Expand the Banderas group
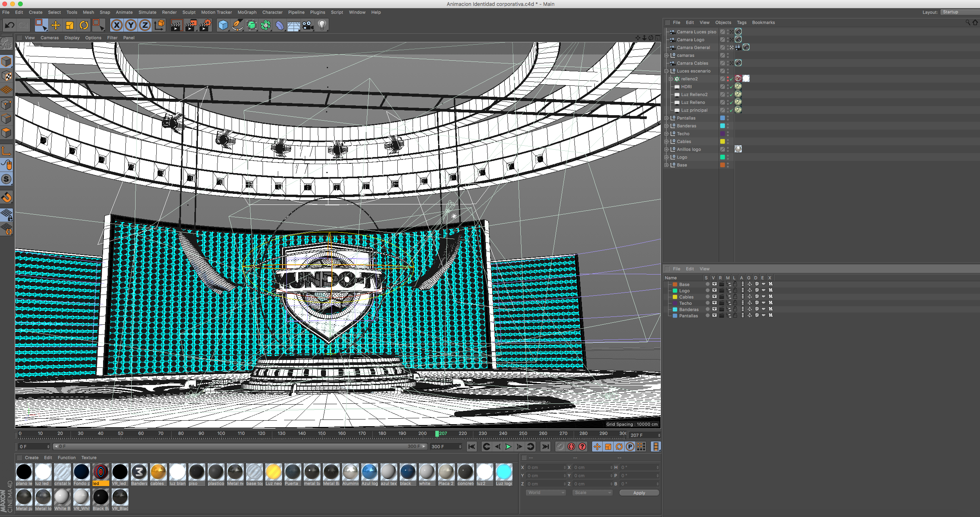Image resolution: width=980 pixels, height=517 pixels. [x=667, y=126]
